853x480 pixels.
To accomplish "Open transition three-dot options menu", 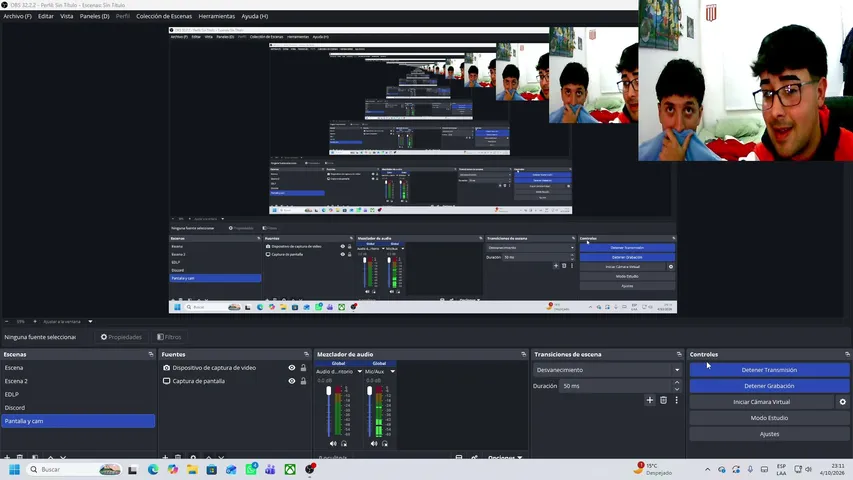I will click(676, 400).
